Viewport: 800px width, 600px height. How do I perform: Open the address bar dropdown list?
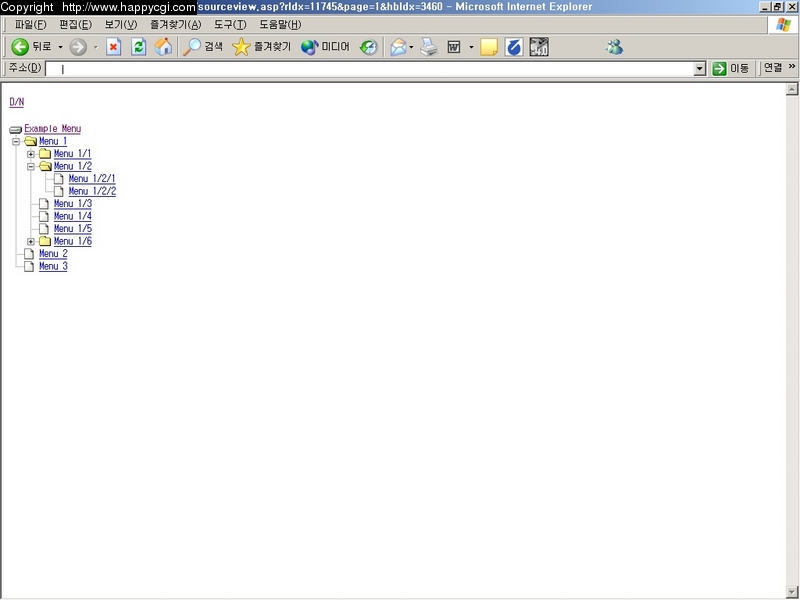coord(700,68)
